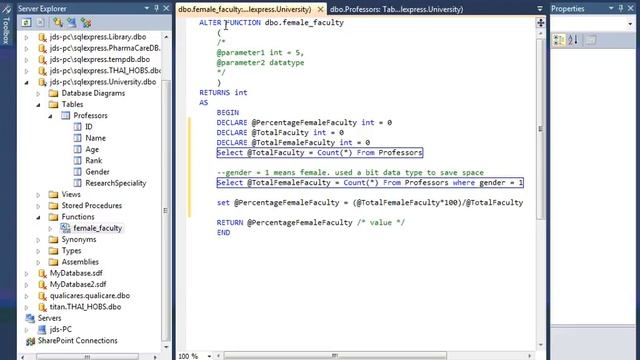Screen dimensions: 640x360
Task: Click the female_faculty function icon
Action: click(x=65, y=228)
